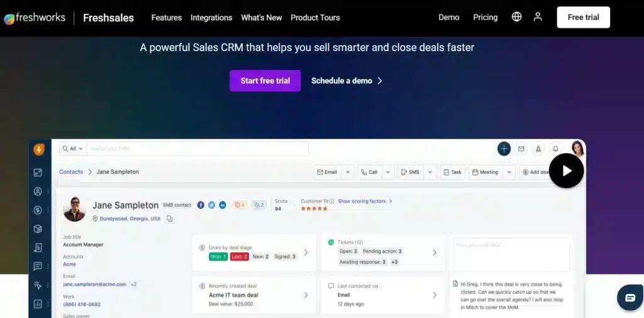The width and height of the screenshot is (644, 318).
Task: Open the Features menu
Action: pos(166,18)
